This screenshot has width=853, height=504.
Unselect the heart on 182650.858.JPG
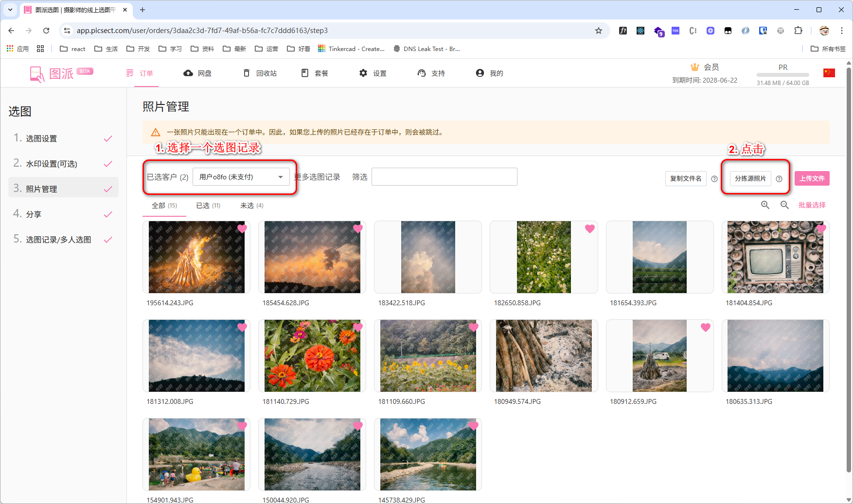(590, 228)
